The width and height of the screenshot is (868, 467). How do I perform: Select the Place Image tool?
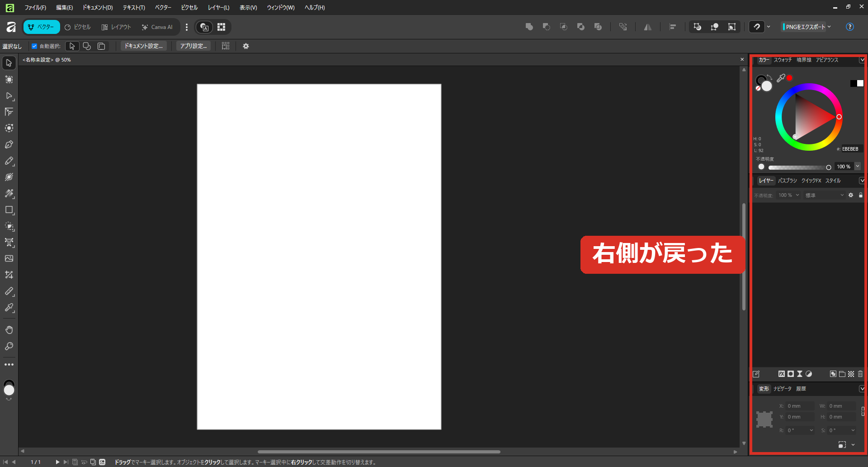(9, 258)
